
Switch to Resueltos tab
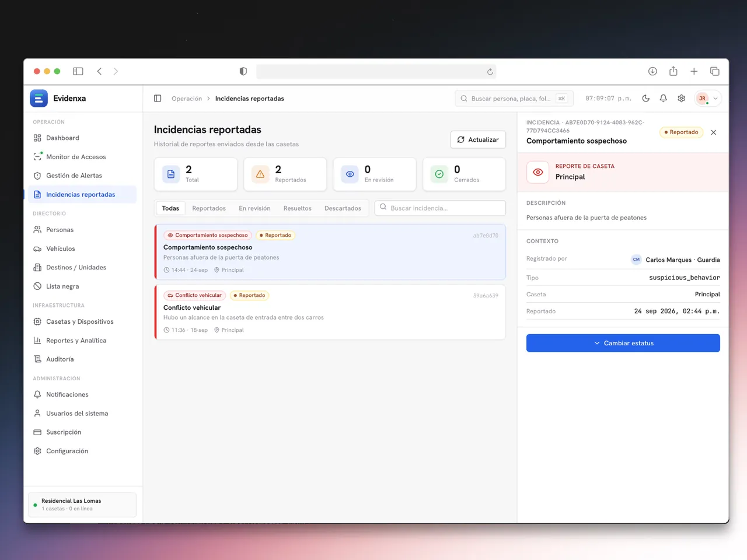[298, 208]
